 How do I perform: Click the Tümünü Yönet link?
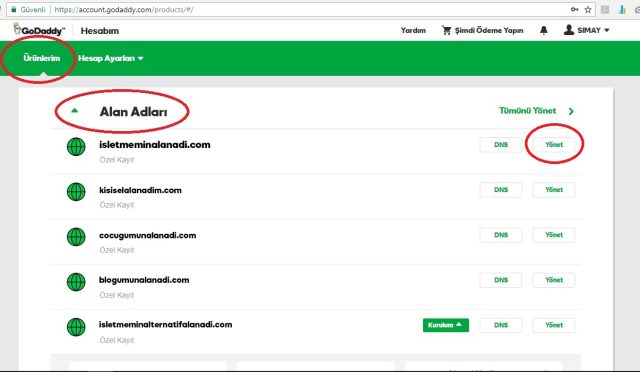[x=527, y=111]
